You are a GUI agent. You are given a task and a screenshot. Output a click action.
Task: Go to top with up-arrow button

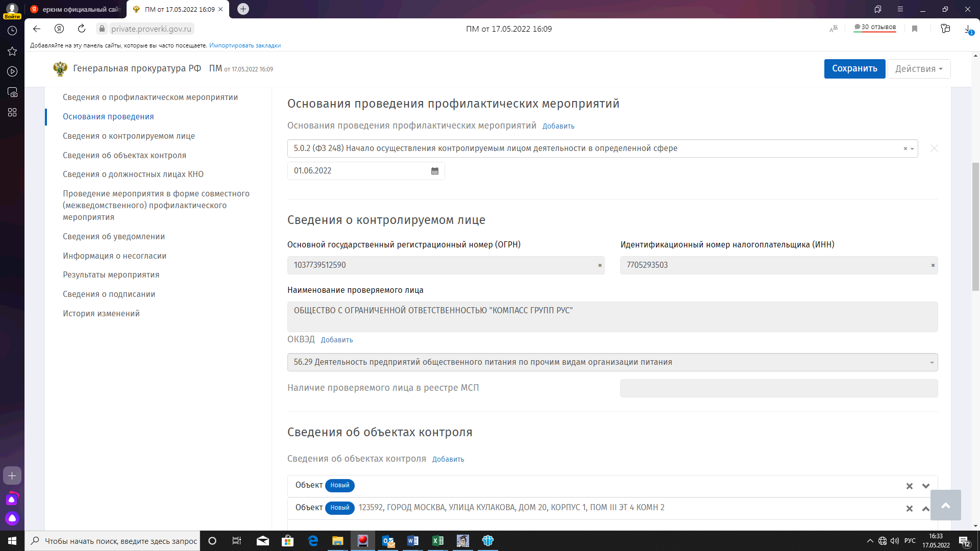[945, 505]
